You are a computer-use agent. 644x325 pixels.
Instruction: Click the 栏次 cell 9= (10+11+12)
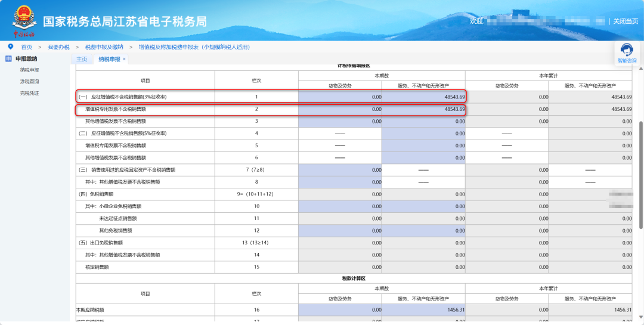256,194
